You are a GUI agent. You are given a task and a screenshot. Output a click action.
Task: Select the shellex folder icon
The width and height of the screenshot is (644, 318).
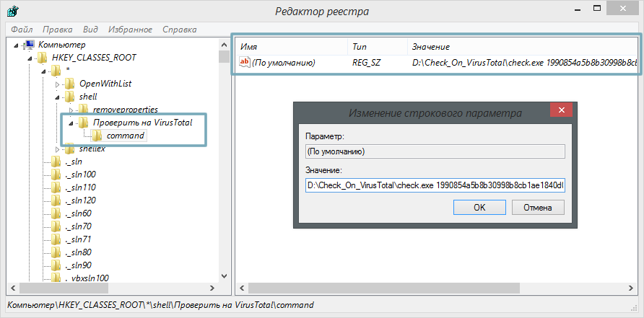coord(70,149)
